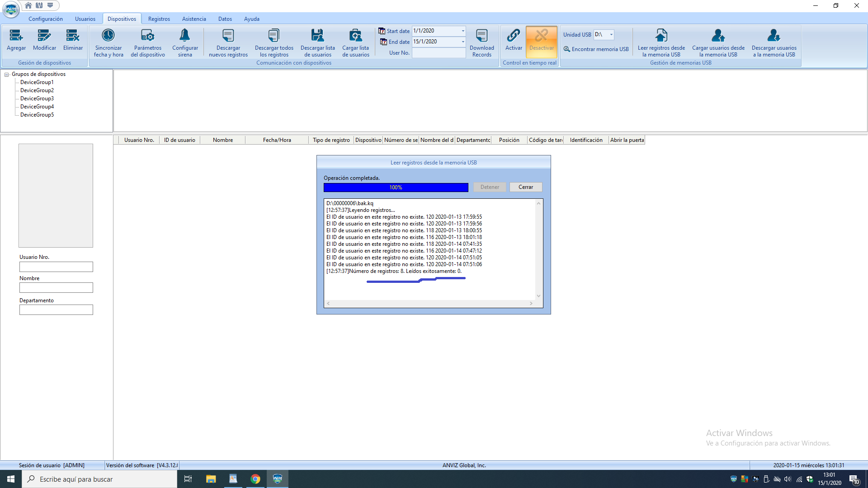
Task: Click the D:\00000006\bak.kq log line
Action: click(x=350, y=203)
